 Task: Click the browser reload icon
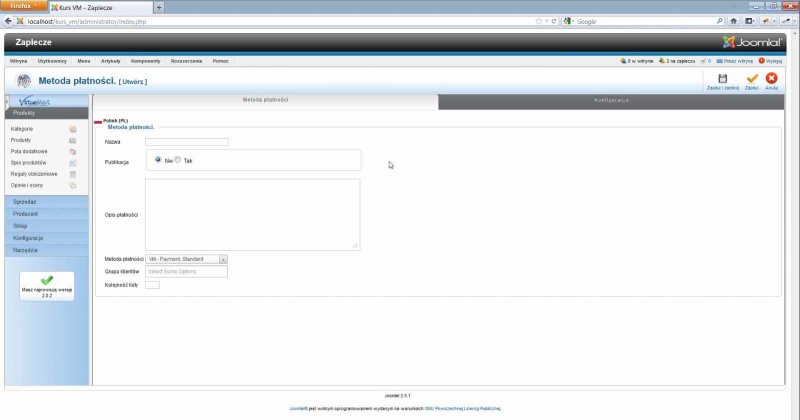554,21
